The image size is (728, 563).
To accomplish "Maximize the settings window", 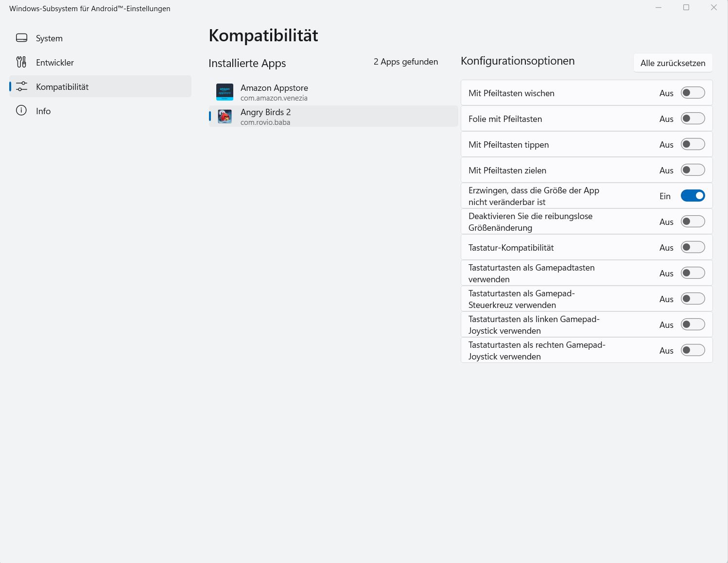I will coord(686,7).
